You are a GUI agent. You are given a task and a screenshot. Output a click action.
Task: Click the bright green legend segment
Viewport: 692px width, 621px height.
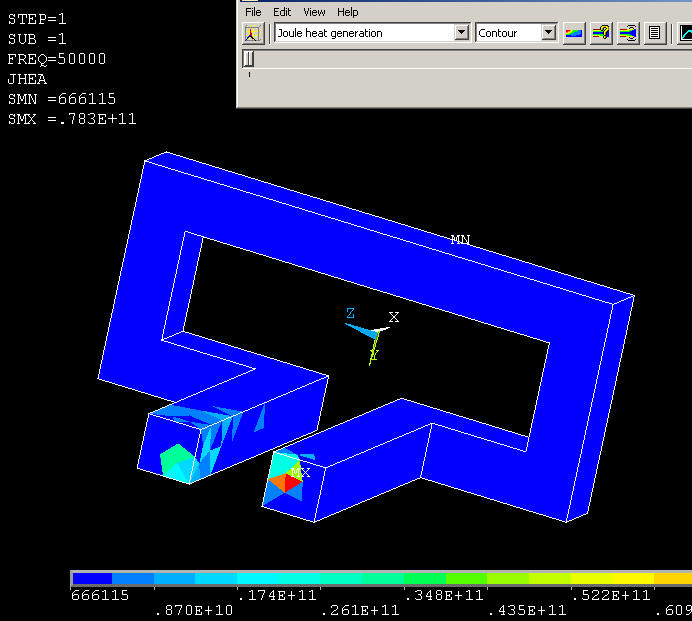point(466,578)
